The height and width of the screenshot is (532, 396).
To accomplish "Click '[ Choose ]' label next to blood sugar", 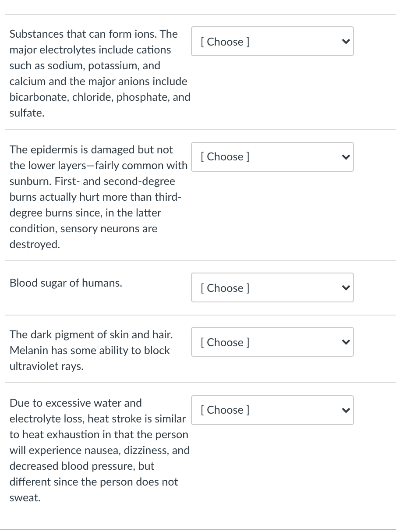I will [225, 288].
